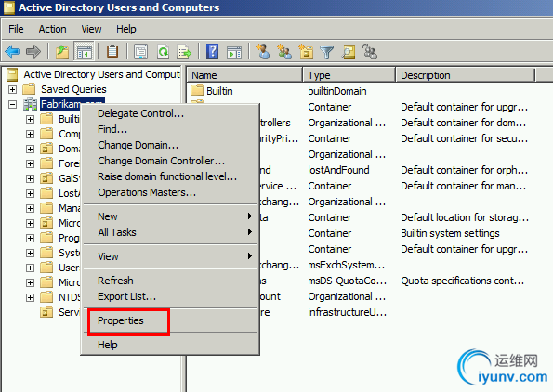Toggle the Show/Hide Action Pane icon

tap(234, 52)
